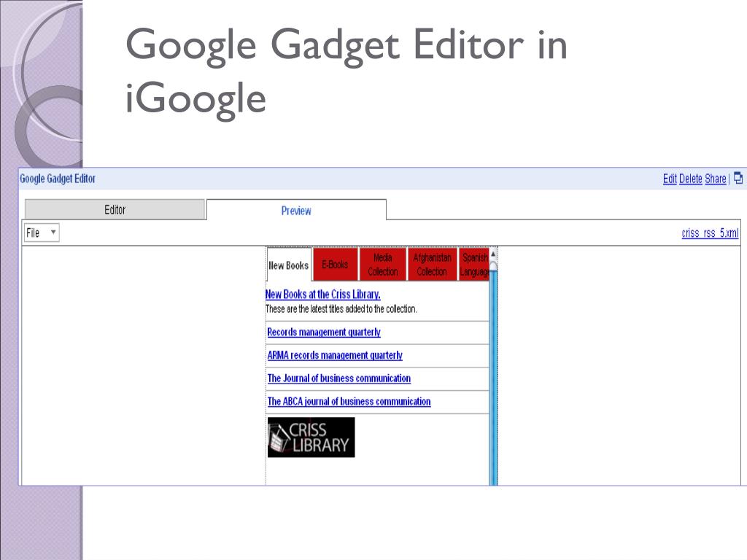Image resolution: width=747 pixels, height=560 pixels.
Task: Open the File dropdown menu
Action: click(42, 233)
